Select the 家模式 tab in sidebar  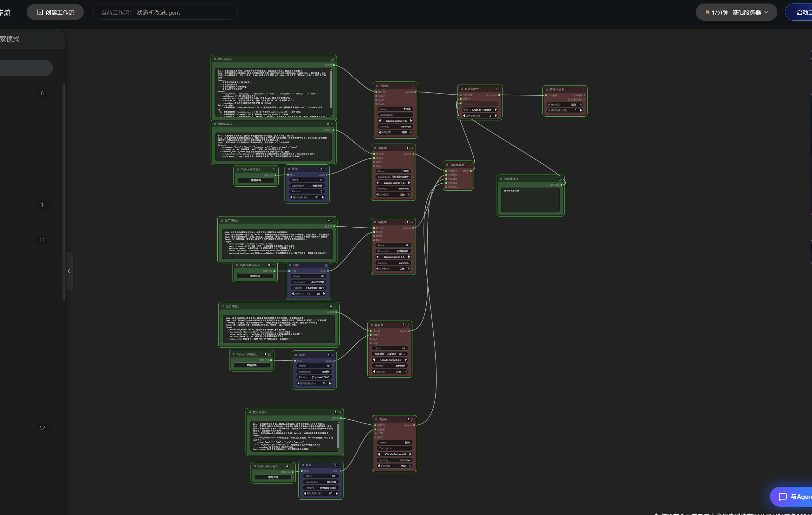tap(10, 39)
